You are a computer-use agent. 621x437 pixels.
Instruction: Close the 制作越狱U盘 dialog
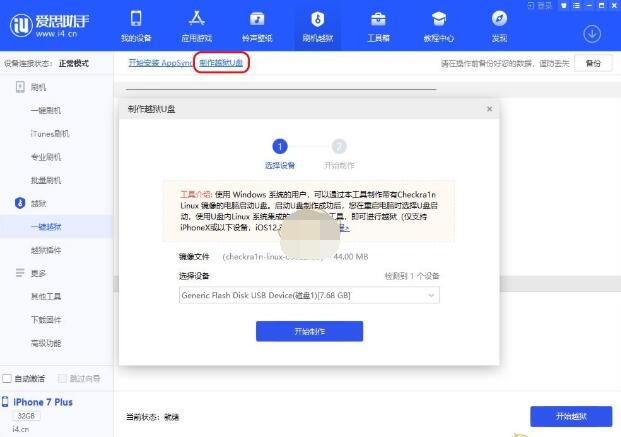pyautogui.click(x=489, y=109)
